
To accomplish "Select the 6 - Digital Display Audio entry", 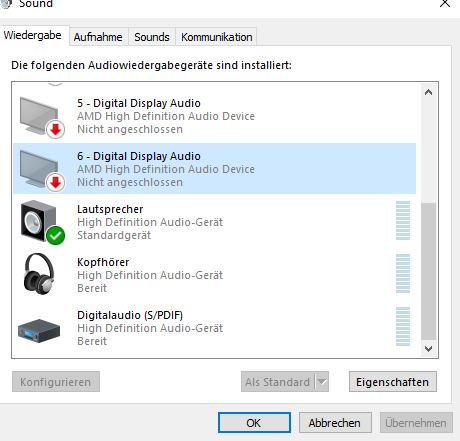I will (x=215, y=169).
